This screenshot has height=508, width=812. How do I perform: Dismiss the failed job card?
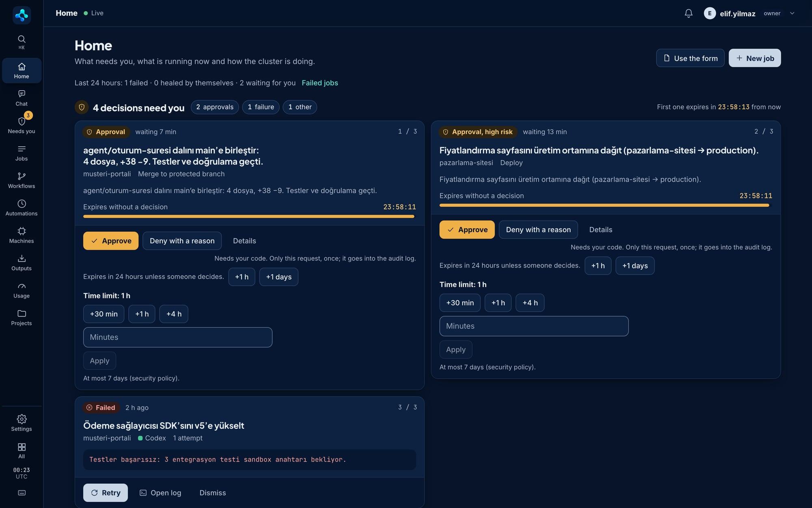(x=213, y=493)
